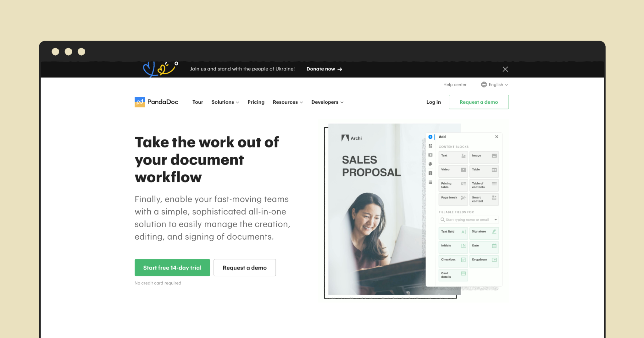Viewport: 644px width, 338px height.
Task: Go to the Tour menu item
Action: pos(197,102)
